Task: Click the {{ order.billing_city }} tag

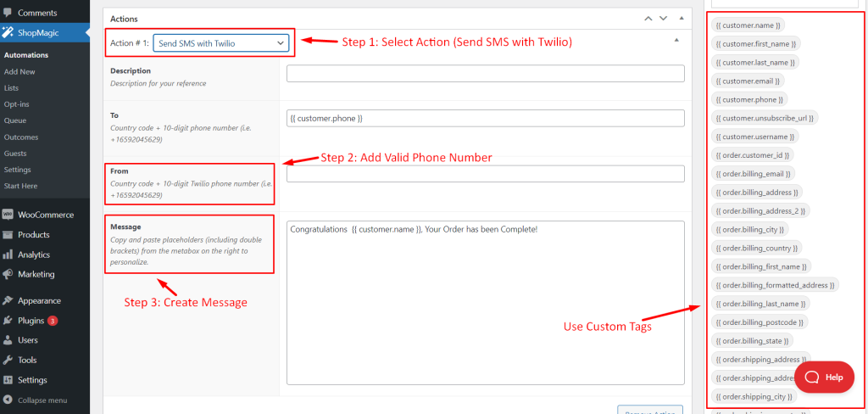Action: [750, 229]
